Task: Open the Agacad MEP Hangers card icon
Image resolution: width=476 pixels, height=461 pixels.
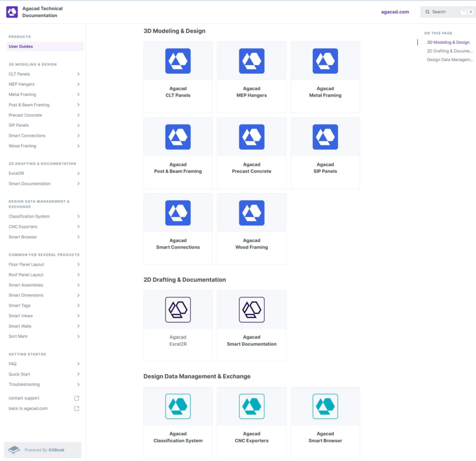Action: [x=251, y=61]
